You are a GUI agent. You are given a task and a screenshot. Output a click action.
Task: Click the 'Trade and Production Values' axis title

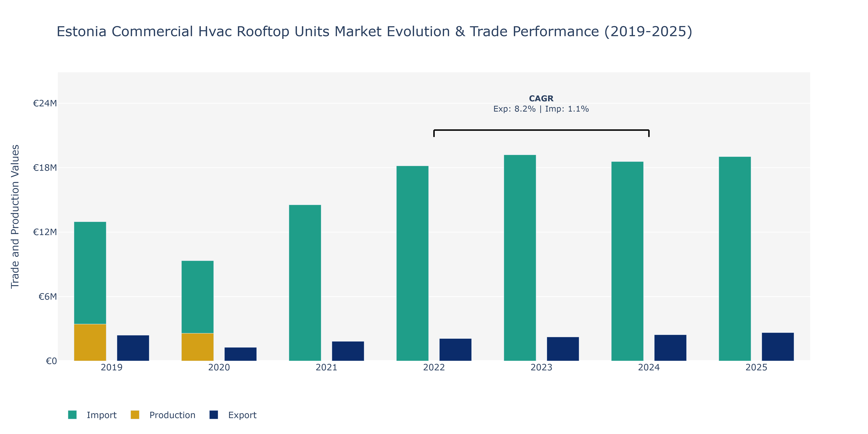[x=15, y=216]
